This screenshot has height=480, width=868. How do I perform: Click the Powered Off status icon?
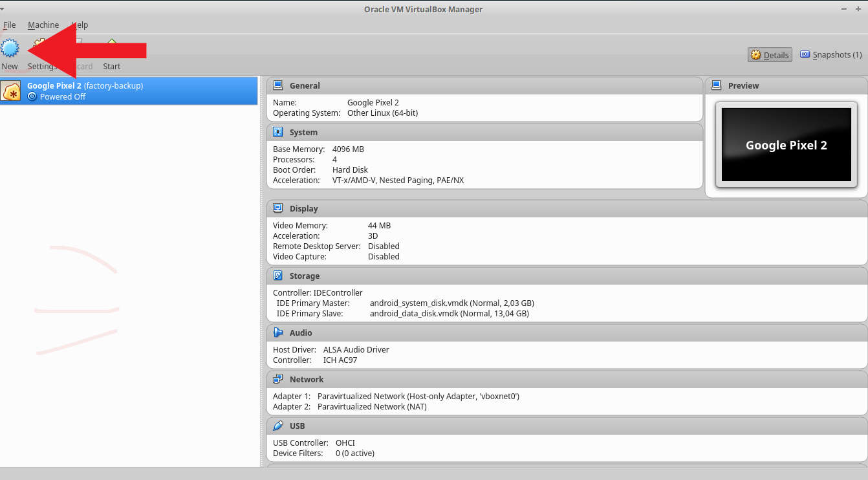[32, 96]
